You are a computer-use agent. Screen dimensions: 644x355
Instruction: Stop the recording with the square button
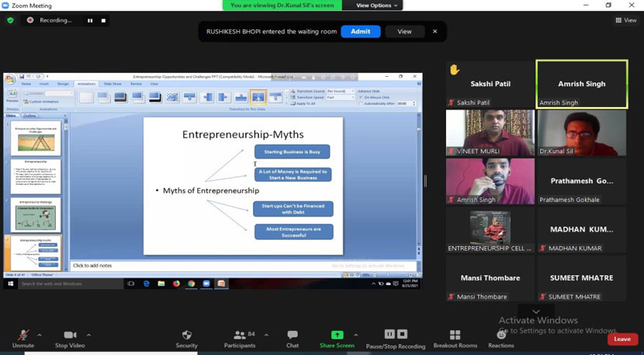click(x=104, y=20)
